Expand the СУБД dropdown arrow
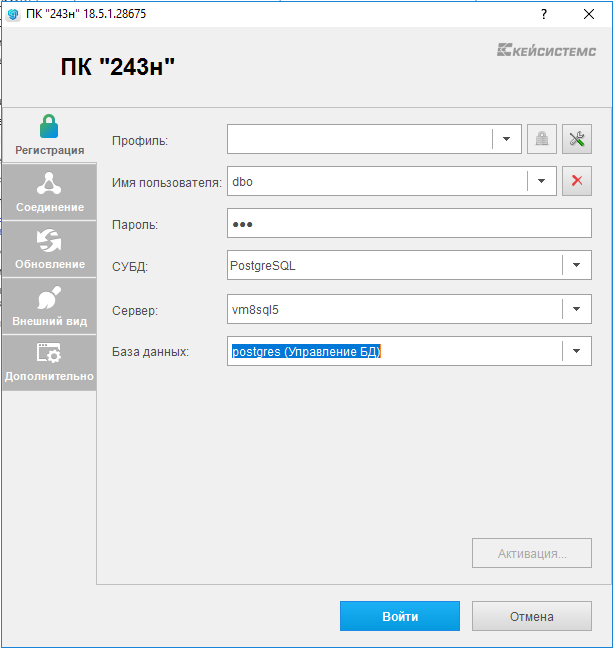 (x=576, y=264)
